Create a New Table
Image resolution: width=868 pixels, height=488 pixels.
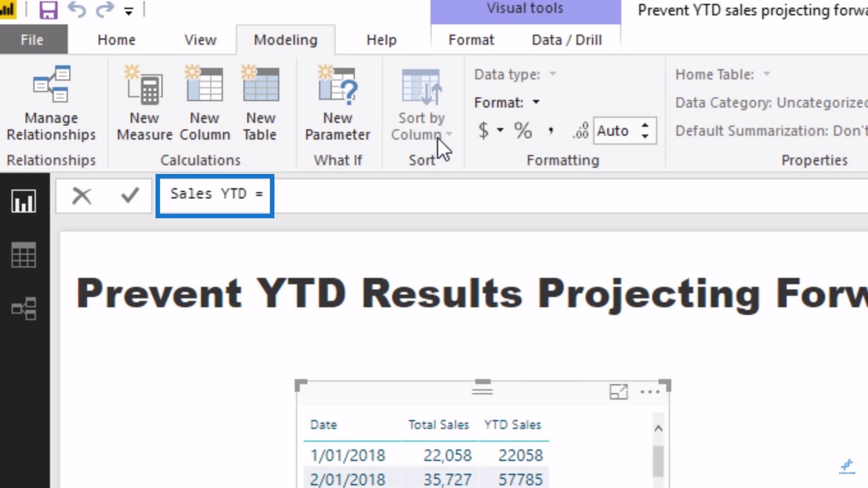tap(260, 103)
